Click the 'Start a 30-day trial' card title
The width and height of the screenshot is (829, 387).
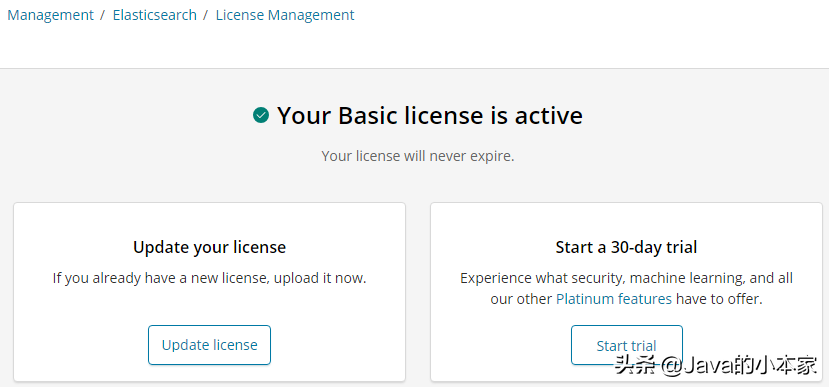(627, 247)
